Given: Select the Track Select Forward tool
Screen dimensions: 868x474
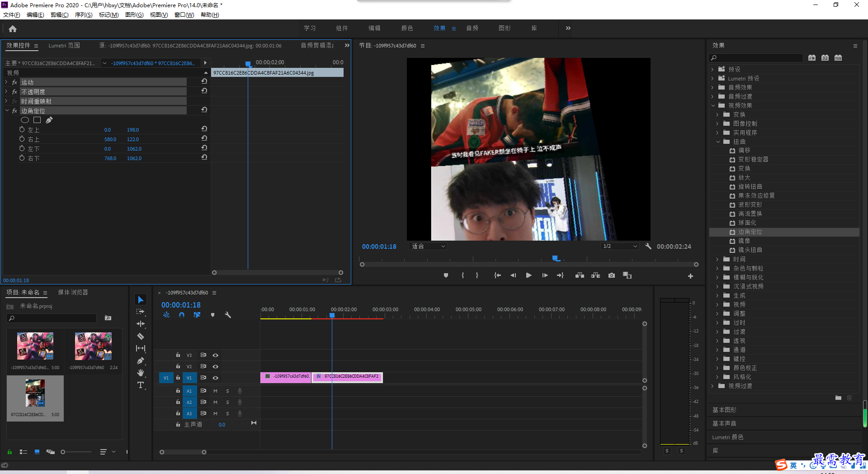Looking at the screenshot, I should (x=141, y=312).
